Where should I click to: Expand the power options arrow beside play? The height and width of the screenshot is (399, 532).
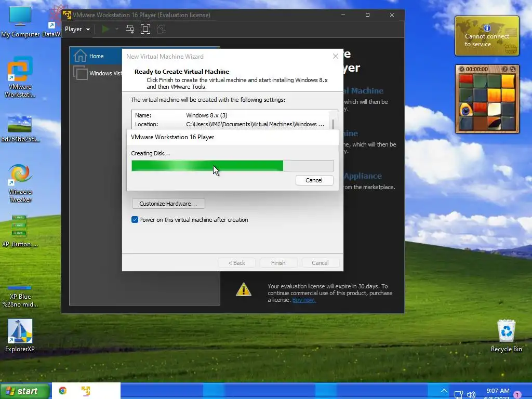(x=117, y=29)
